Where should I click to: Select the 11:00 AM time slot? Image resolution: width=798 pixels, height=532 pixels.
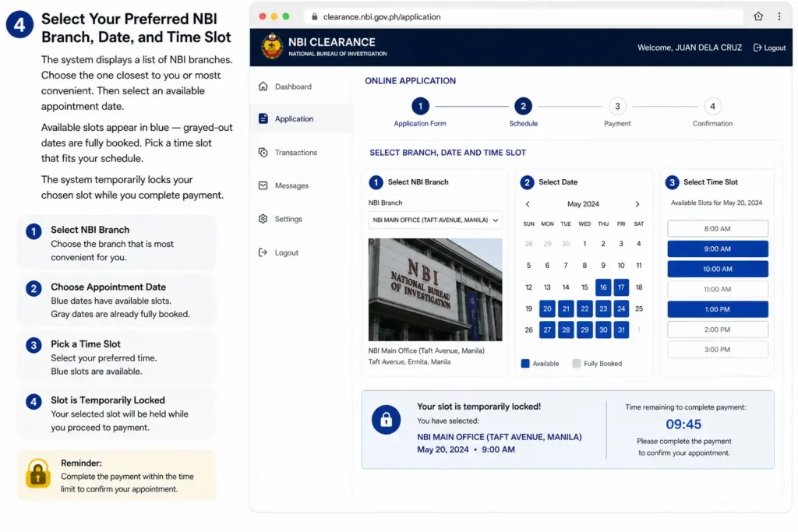[x=718, y=289]
